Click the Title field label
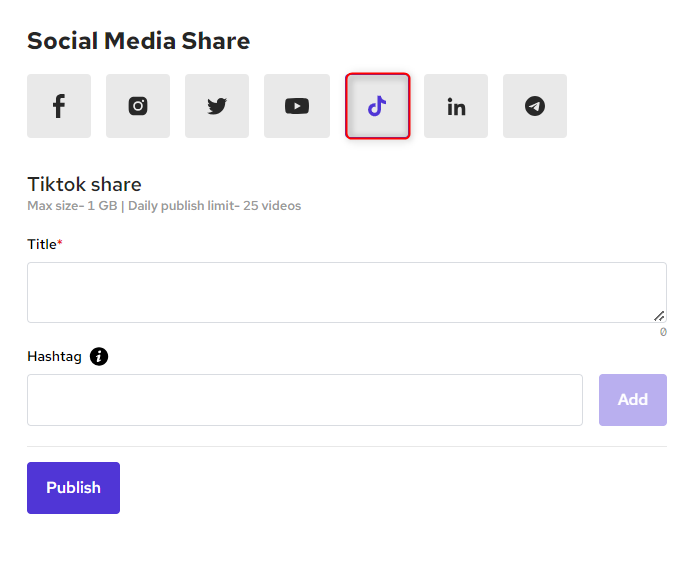Image resolution: width=692 pixels, height=561 pixels. coord(42,244)
